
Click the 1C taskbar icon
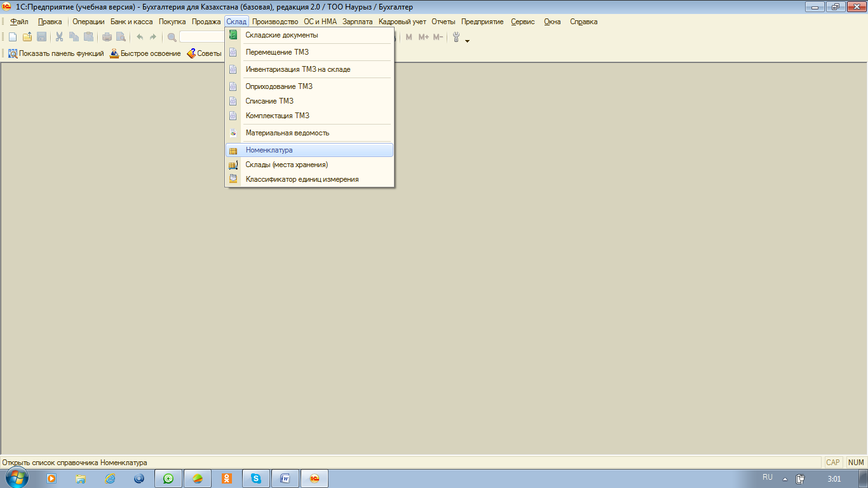coord(315,478)
